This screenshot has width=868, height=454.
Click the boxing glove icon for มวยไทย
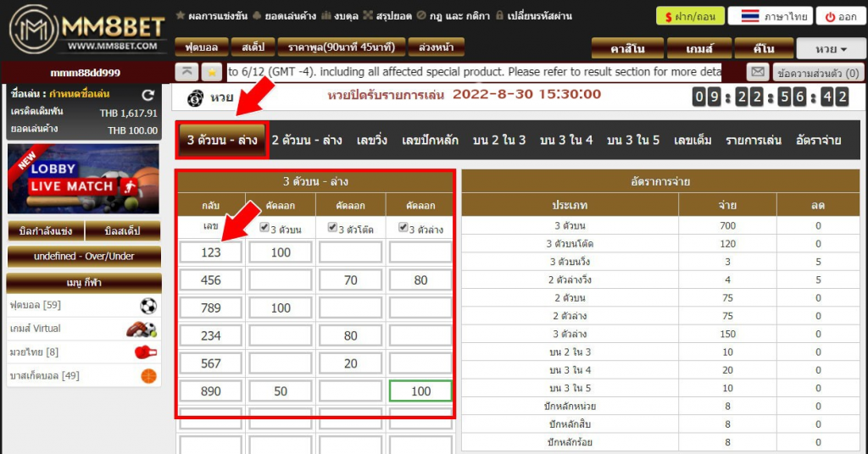pyautogui.click(x=146, y=352)
